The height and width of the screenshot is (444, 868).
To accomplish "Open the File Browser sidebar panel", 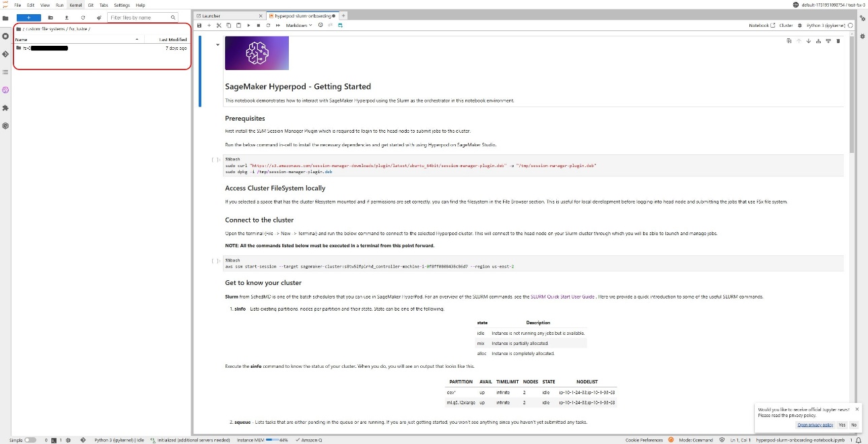I will coord(5,18).
